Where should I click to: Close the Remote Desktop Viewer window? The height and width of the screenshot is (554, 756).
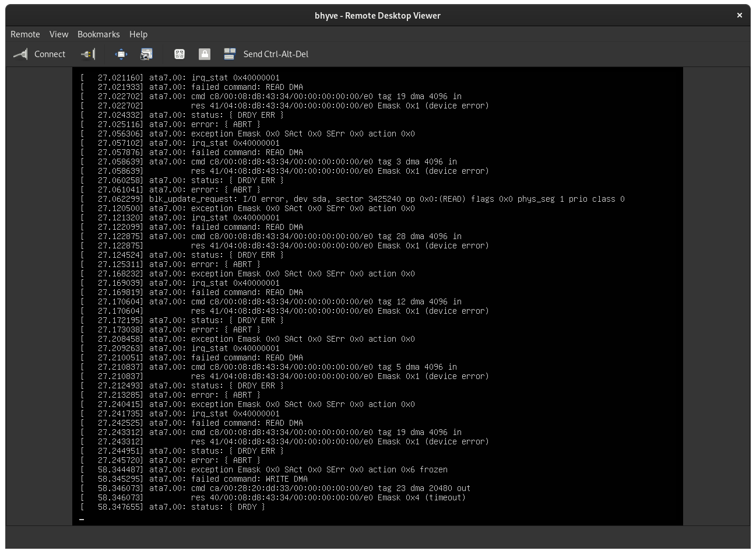point(740,16)
